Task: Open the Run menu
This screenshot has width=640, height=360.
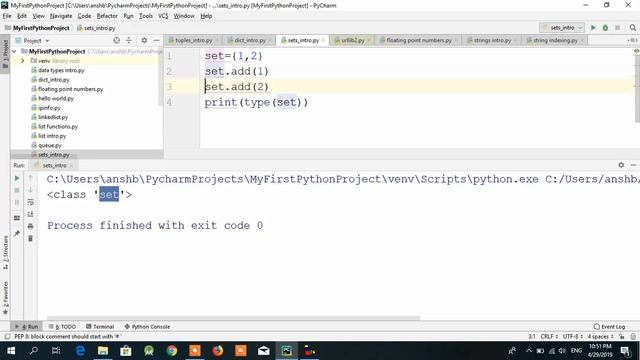Action: [128, 16]
